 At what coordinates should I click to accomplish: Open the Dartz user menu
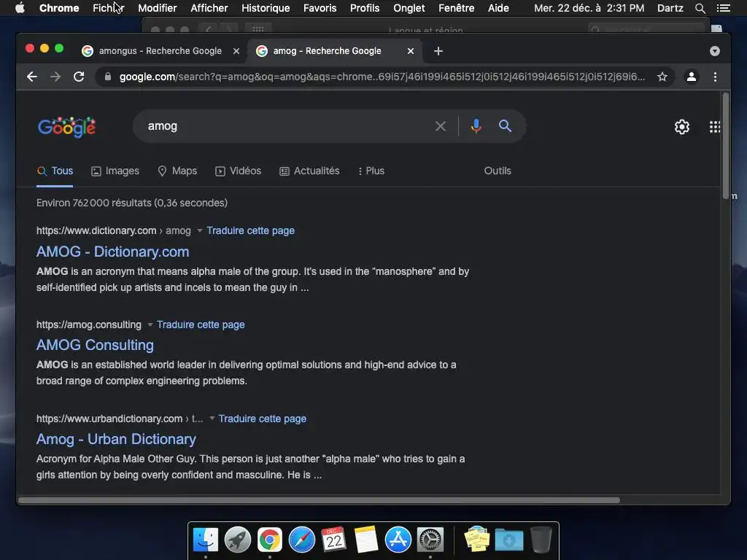[x=670, y=8]
